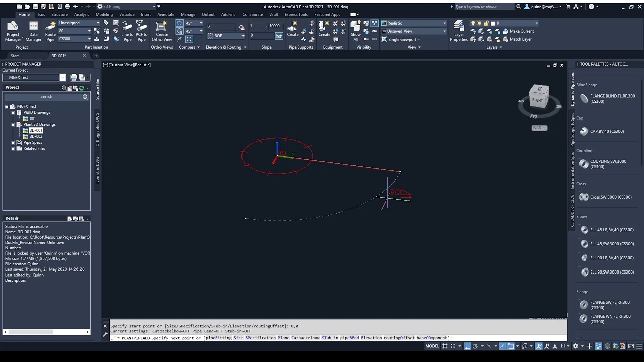Click the ELL 90 LR,BV,40 elbow icon
Viewport: 644px width, 362px height.
[x=584, y=258]
